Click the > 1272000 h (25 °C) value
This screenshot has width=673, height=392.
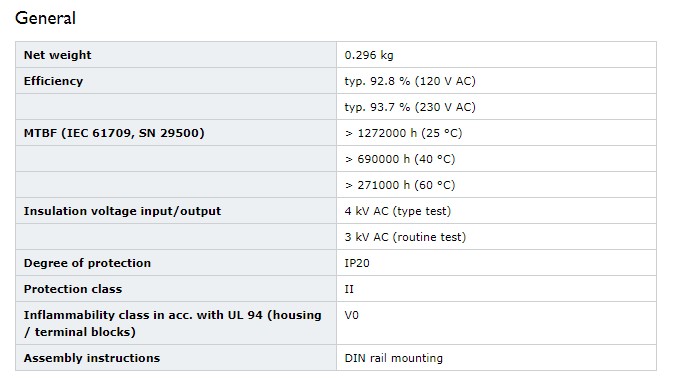tap(403, 133)
